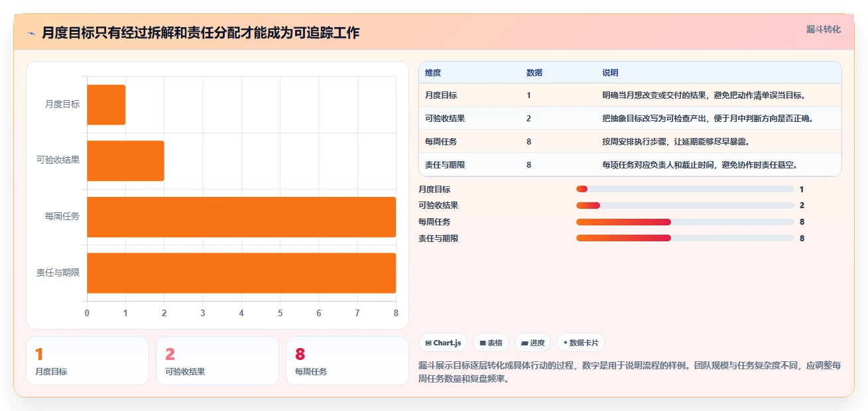Viewport: 868px width, 411px height.
Task: Click the 说明 column header
Action: click(x=610, y=72)
